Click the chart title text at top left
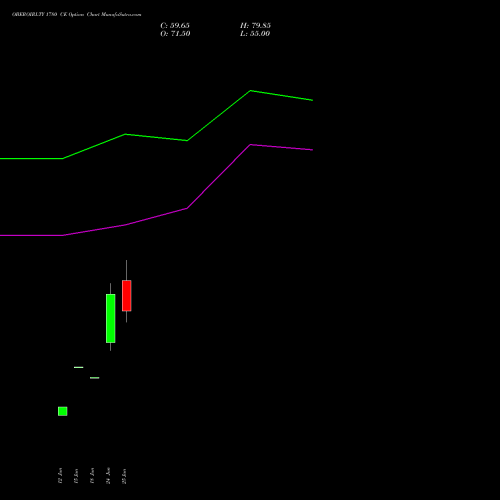This screenshot has height=500, width=500. coord(76,15)
